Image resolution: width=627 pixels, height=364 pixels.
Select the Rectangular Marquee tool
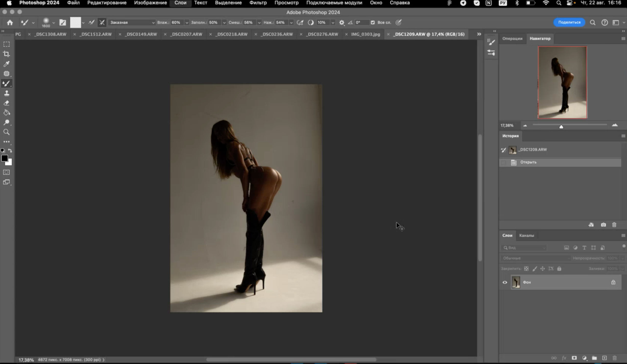coord(6,44)
